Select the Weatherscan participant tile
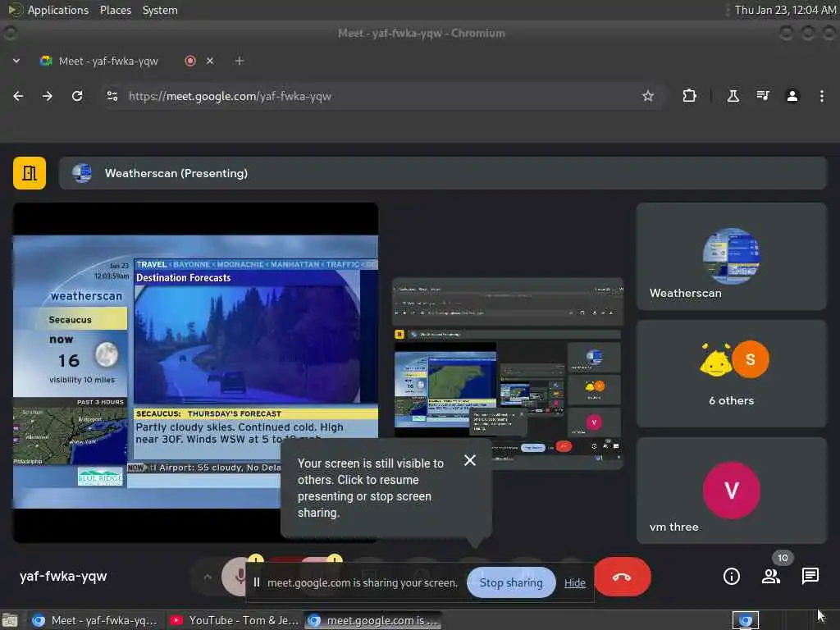 pyautogui.click(x=731, y=256)
